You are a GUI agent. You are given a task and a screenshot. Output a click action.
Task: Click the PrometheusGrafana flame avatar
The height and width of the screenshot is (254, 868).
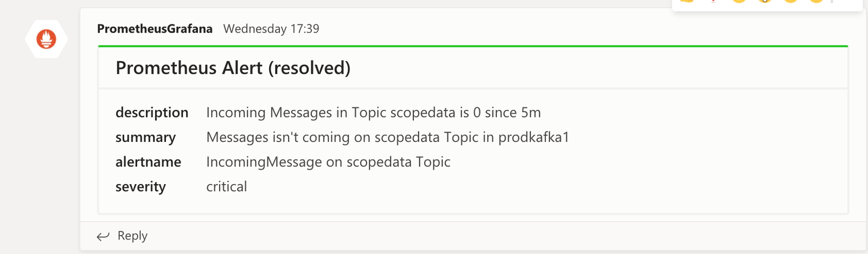(x=46, y=39)
